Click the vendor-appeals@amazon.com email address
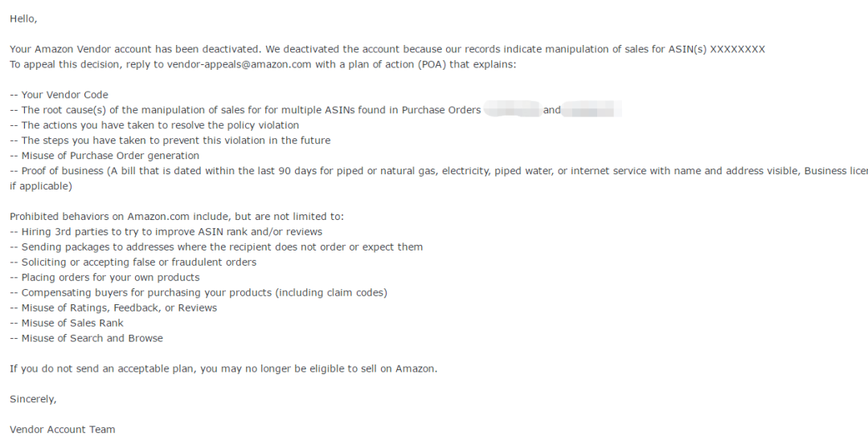The height and width of the screenshot is (444, 868). tap(239, 64)
